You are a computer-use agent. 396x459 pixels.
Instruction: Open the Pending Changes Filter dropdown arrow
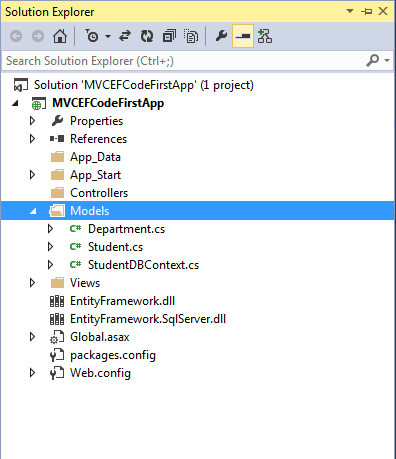pyautogui.click(x=108, y=36)
